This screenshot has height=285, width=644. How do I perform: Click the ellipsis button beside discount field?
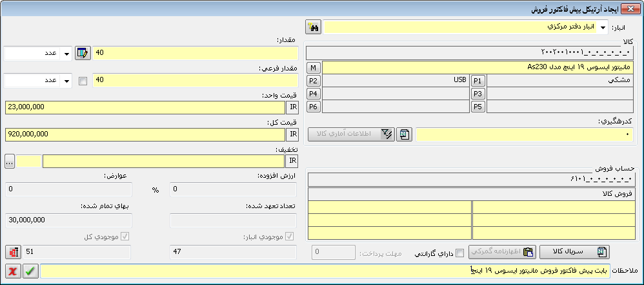pyautogui.click(x=10, y=161)
